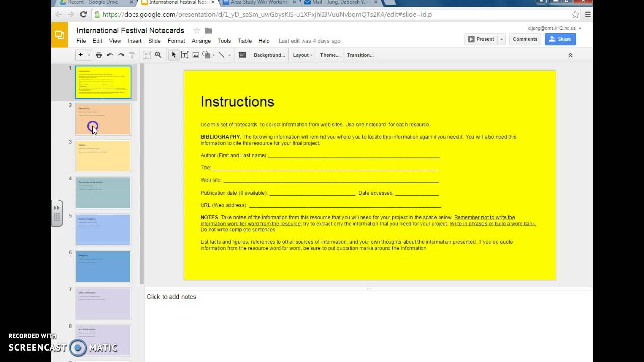This screenshot has height=362, width=644.
Task: Select the line tool
Action: tap(222, 55)
